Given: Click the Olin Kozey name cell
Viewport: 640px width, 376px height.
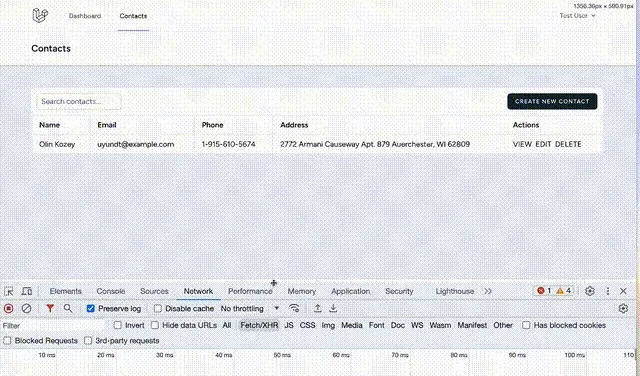Looking at the screenshot, I should (57, 144).
